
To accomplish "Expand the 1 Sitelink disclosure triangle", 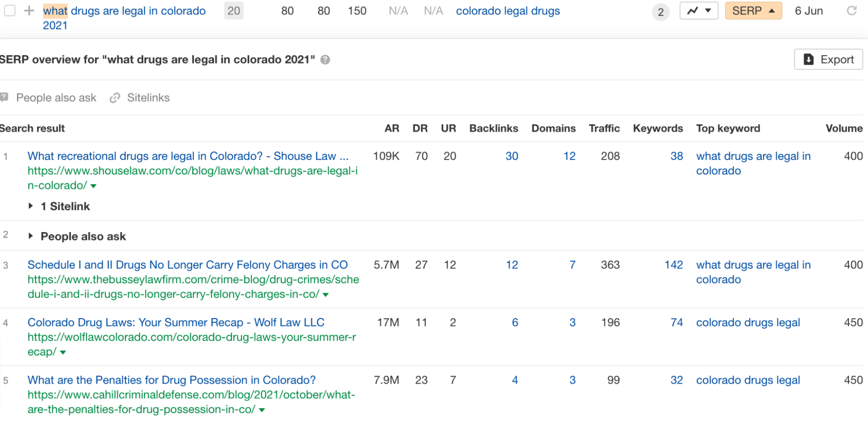I will click(x=31, y=206).
